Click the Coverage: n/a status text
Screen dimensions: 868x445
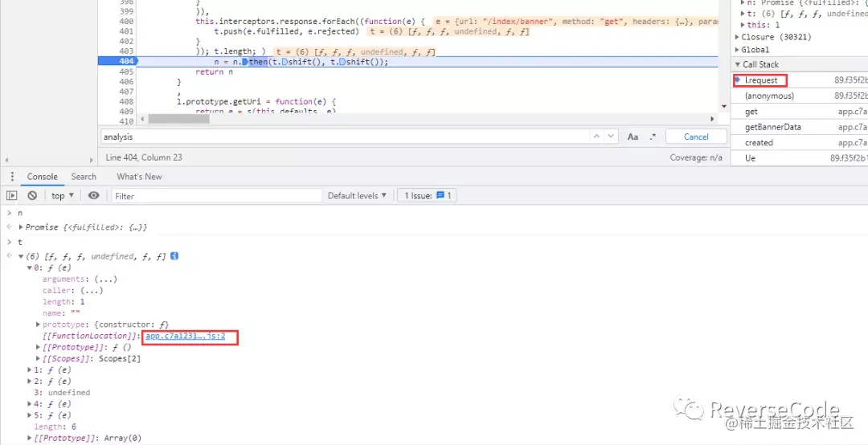[696, 157]
